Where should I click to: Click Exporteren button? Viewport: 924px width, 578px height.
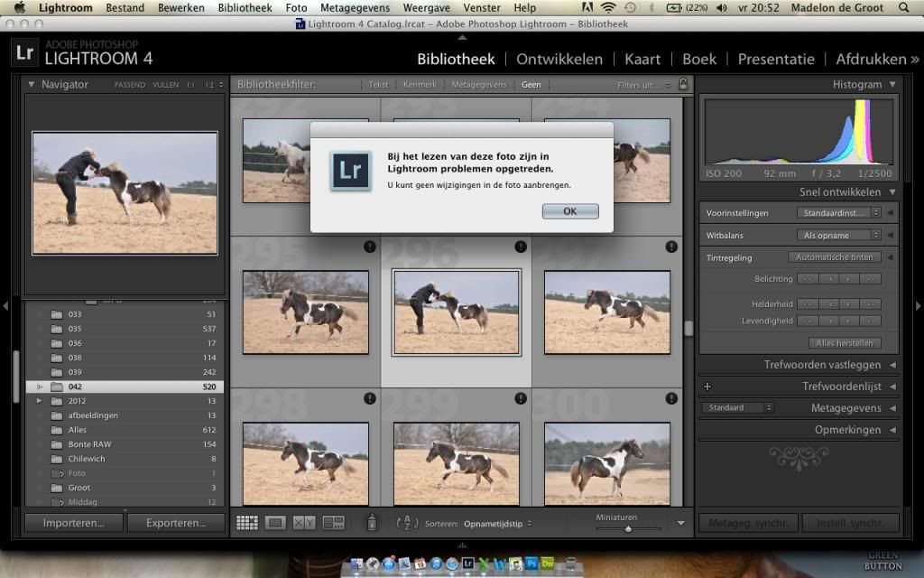(x=176, y=523)
